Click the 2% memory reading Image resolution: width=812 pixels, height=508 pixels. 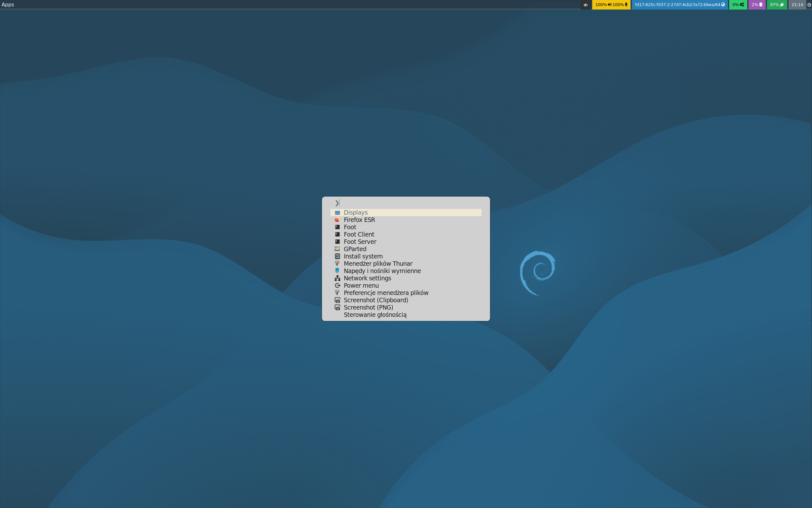point(755,5)
